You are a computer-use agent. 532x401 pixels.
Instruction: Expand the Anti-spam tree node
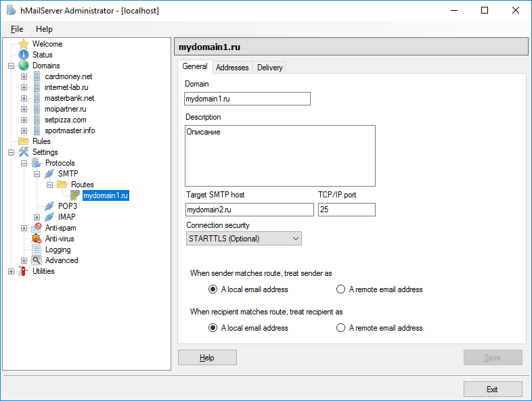click(x=24, y=228)
